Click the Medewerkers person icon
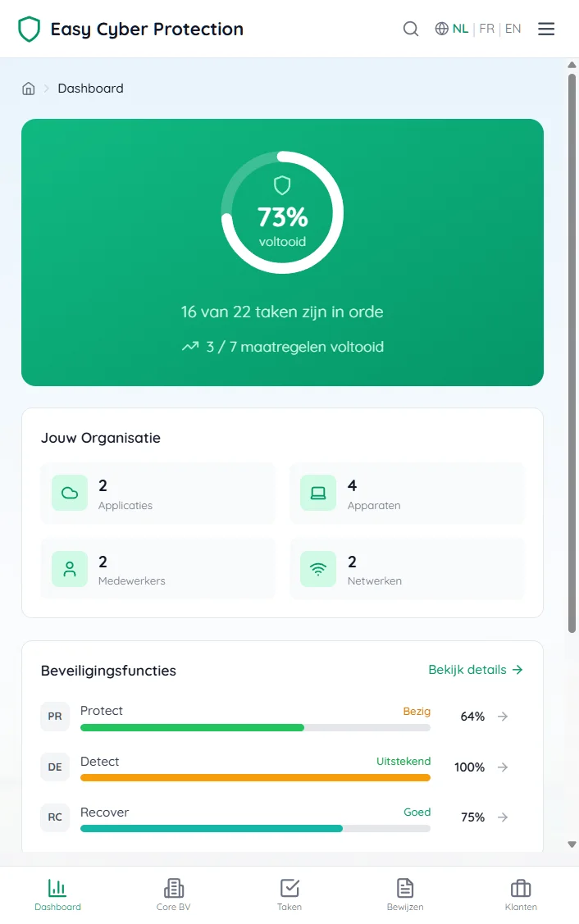 69,568
